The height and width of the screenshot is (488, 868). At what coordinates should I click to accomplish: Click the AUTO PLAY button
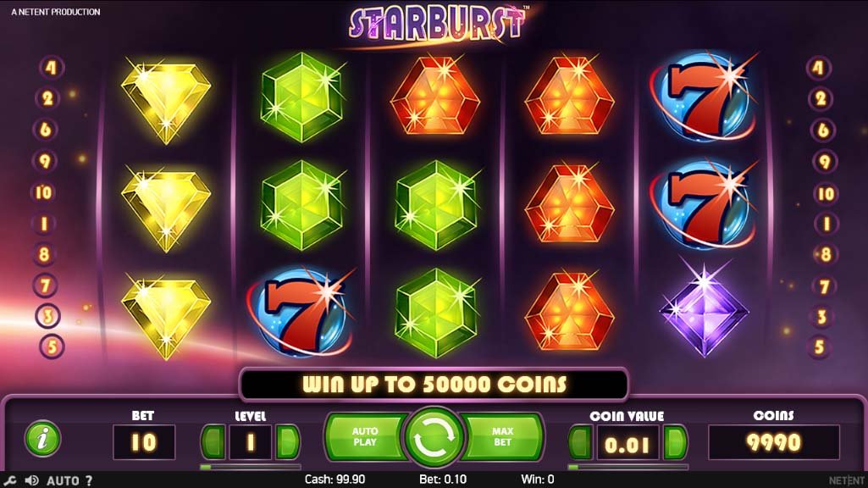click(x=365, y=437)
